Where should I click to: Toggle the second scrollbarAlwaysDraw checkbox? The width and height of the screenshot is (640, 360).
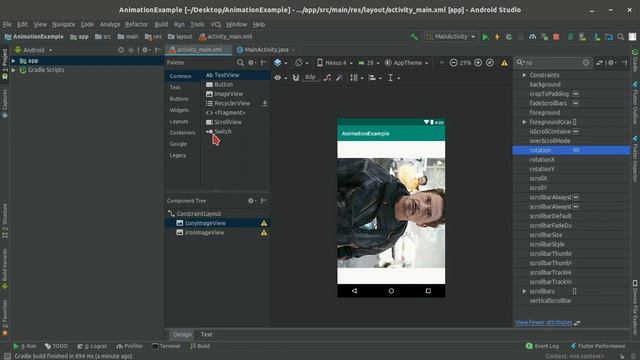click(x=576, y=207)
